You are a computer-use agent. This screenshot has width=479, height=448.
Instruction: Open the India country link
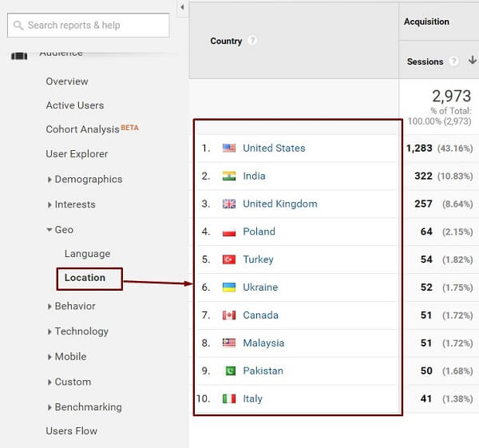(254, 176)
